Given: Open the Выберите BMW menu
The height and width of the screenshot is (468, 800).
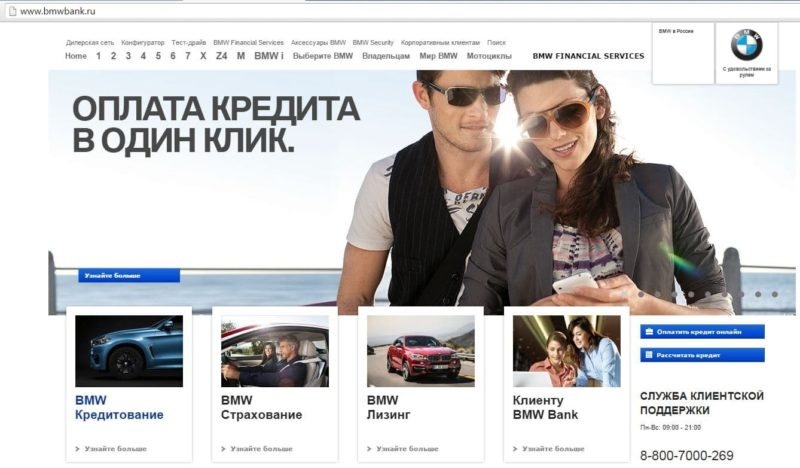Looking at the screenshot, I should [x=323, y=56].
